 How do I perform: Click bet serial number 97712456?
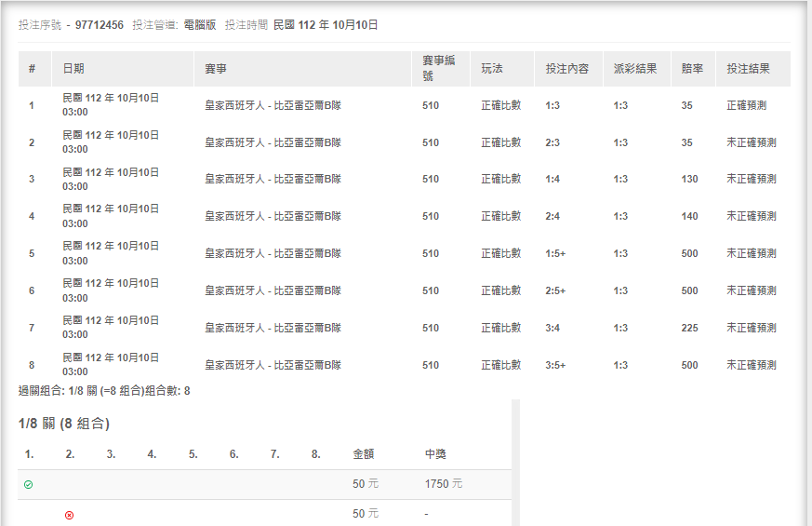pos(100,25)
